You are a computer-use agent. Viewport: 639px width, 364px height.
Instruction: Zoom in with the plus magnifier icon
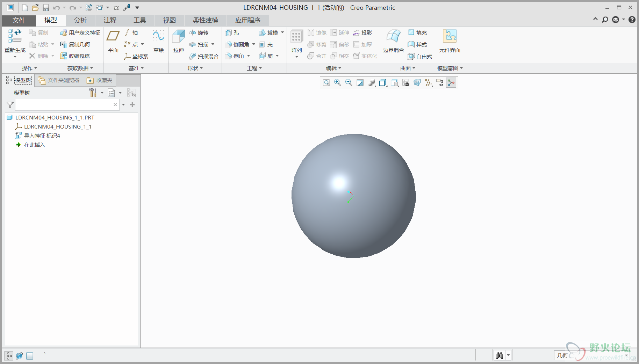click(x=338, y=83)
